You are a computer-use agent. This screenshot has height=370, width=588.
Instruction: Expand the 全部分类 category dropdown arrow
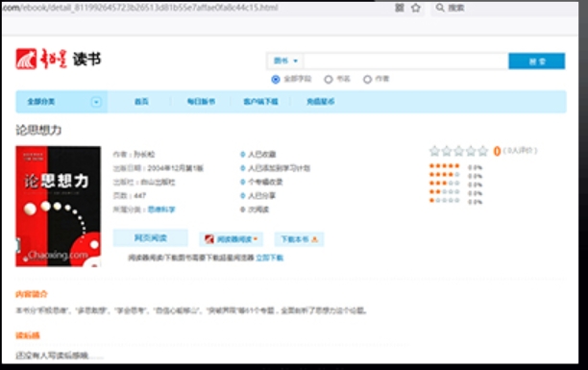96,102
